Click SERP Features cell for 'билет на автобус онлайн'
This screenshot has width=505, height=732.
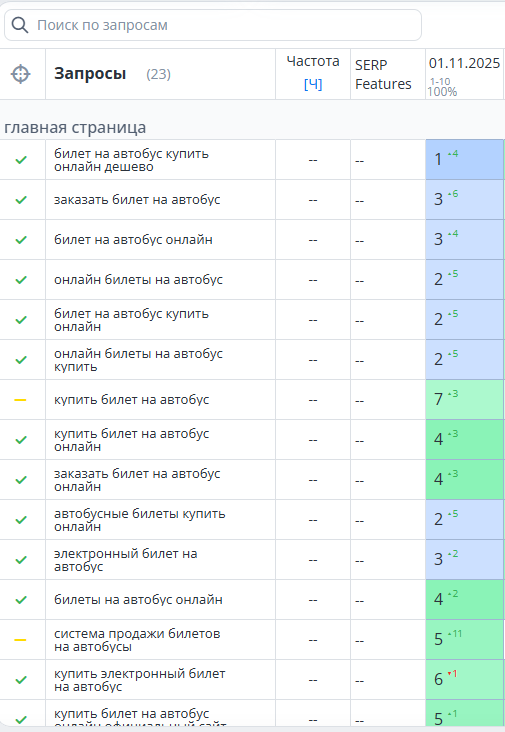coord(388,240)
